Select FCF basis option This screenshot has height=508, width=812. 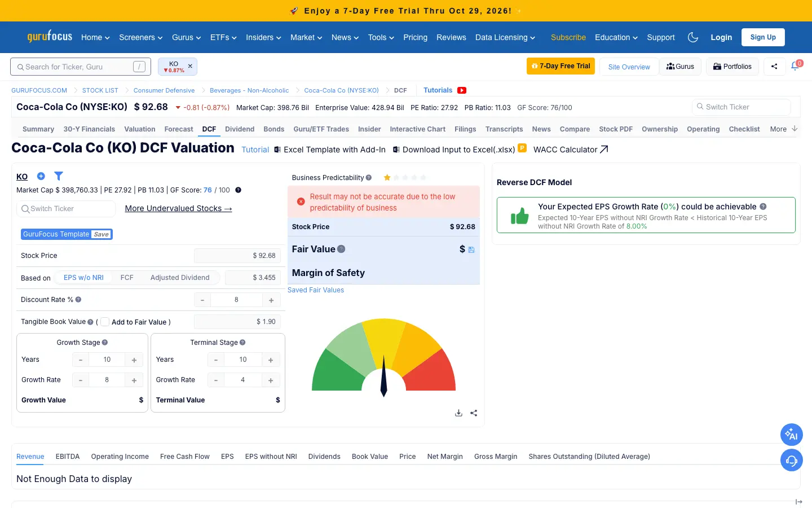pyautogui.click(x=127, y=278)
